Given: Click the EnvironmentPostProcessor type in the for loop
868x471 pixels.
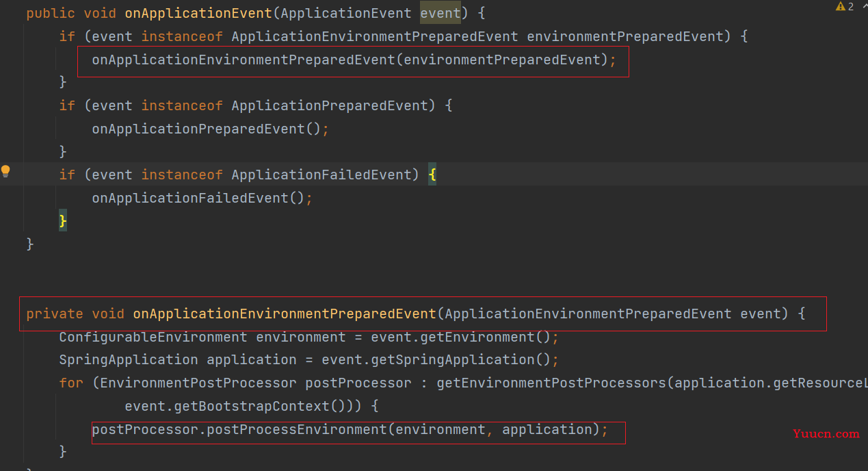Looking at the screenshot, I should [198, 383].
